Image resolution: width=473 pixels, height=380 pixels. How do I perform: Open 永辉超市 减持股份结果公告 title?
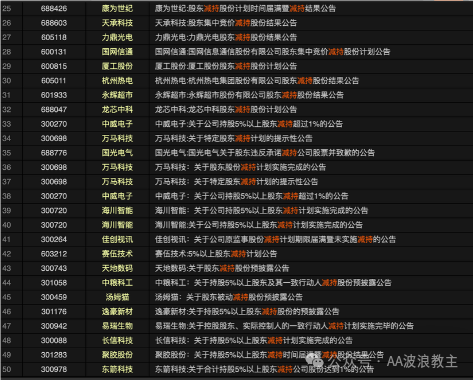click(249, 95)
